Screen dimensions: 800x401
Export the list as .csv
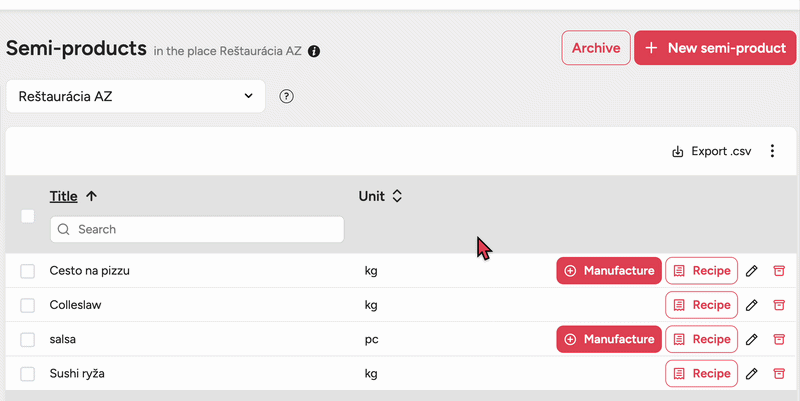click(711, 152)
